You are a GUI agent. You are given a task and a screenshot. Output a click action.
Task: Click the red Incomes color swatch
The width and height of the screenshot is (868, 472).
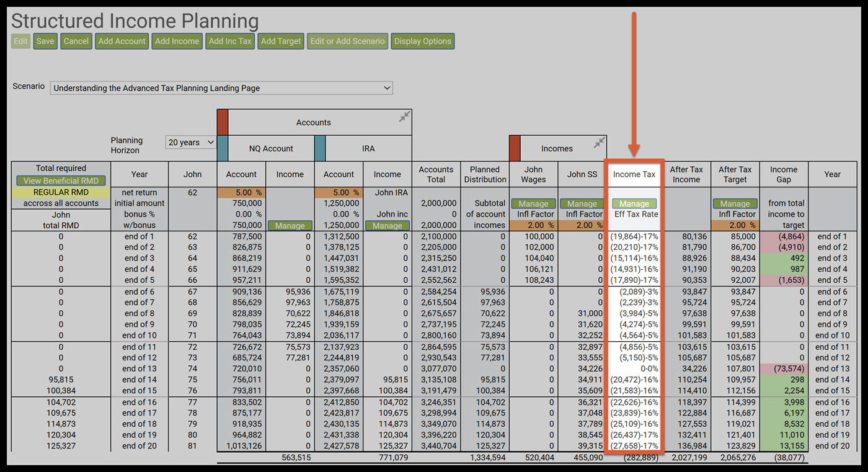[515, 148]
